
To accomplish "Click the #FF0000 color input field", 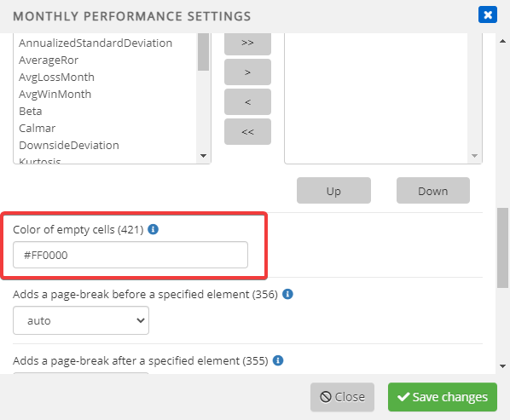I will (130, 255).
